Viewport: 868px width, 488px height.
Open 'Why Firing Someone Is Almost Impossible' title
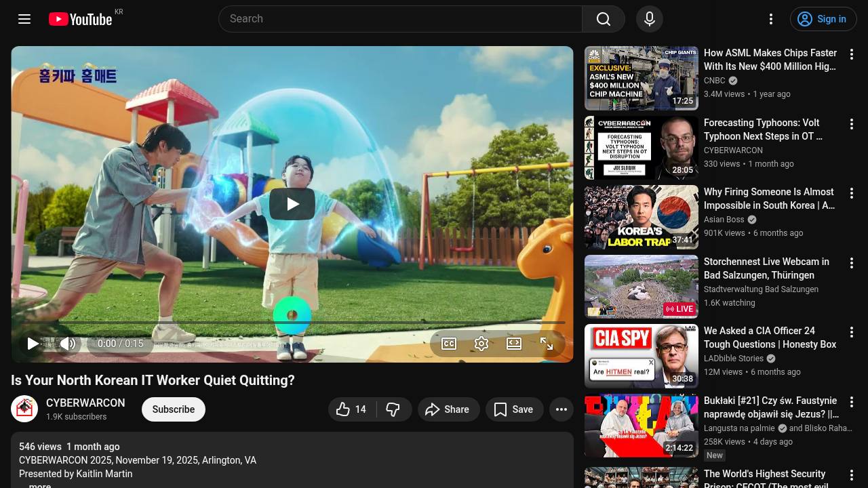click(x=770, y=199)
